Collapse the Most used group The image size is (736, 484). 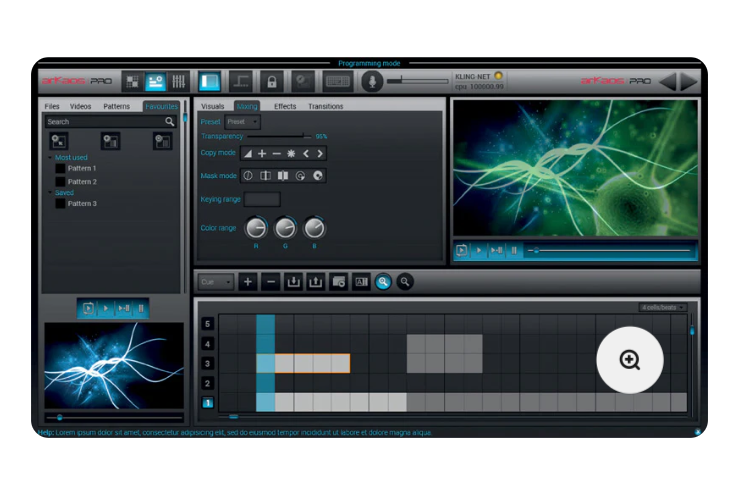pyautogui.click(x=49, y=157)
